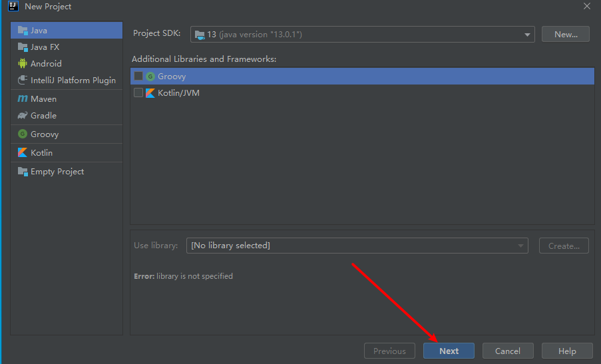This screenshot has width=601, height=364.
Task: Enable the Groovy framework checkbox
Action: (138, 77)
